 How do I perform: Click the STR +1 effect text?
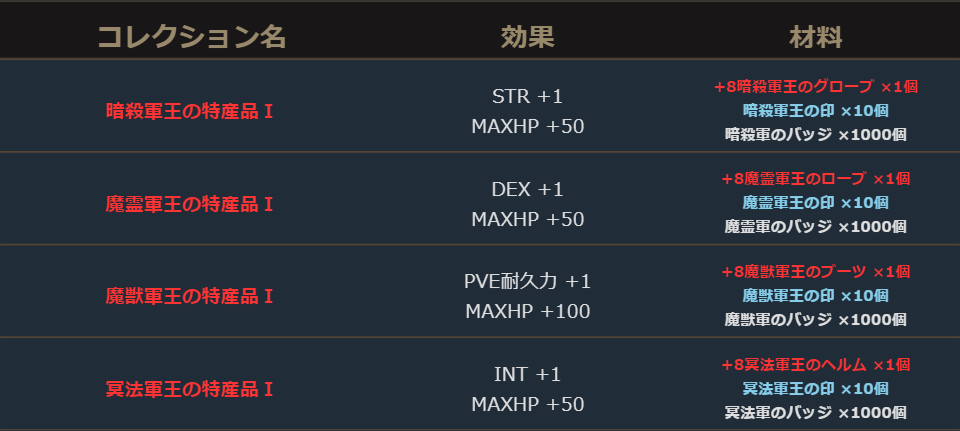(527, 97)
